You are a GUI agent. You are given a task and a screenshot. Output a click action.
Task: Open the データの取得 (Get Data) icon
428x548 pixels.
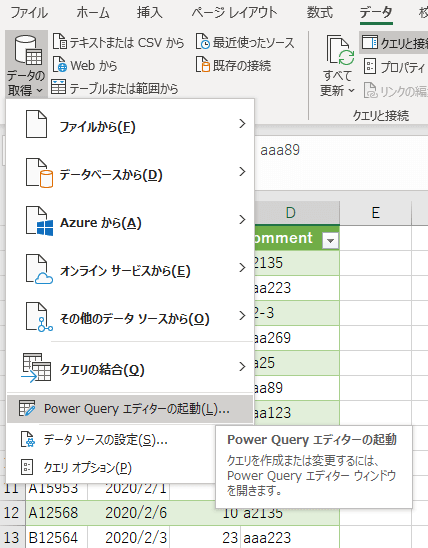coord(29,50)
